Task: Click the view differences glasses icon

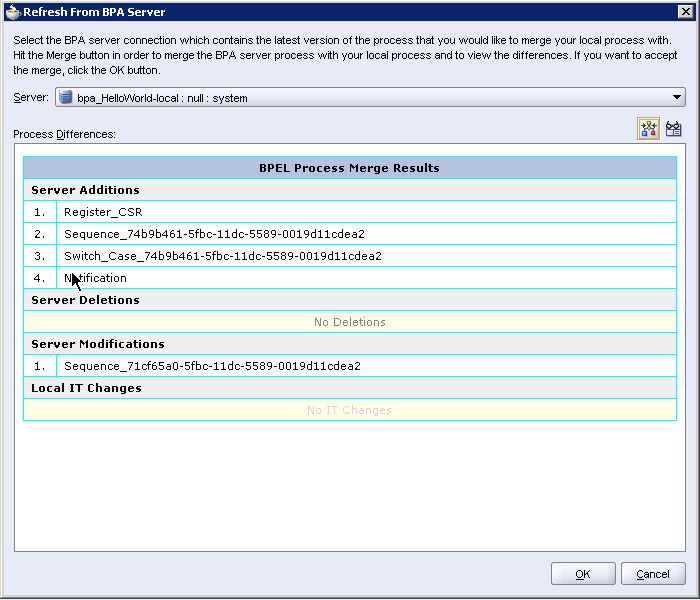Action: [674, 129]
